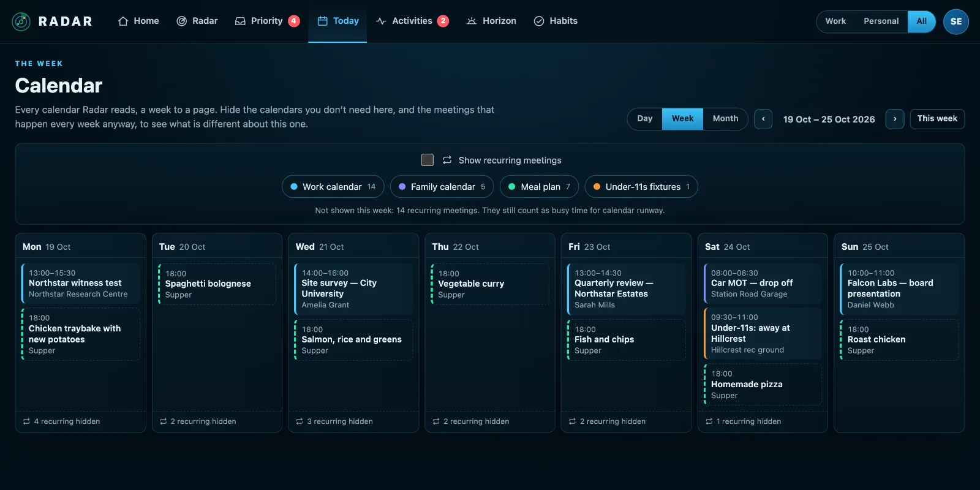The width and height of the screenshot is (980, 490).
Task: Click the Home house icon
Action: [123, 21]
